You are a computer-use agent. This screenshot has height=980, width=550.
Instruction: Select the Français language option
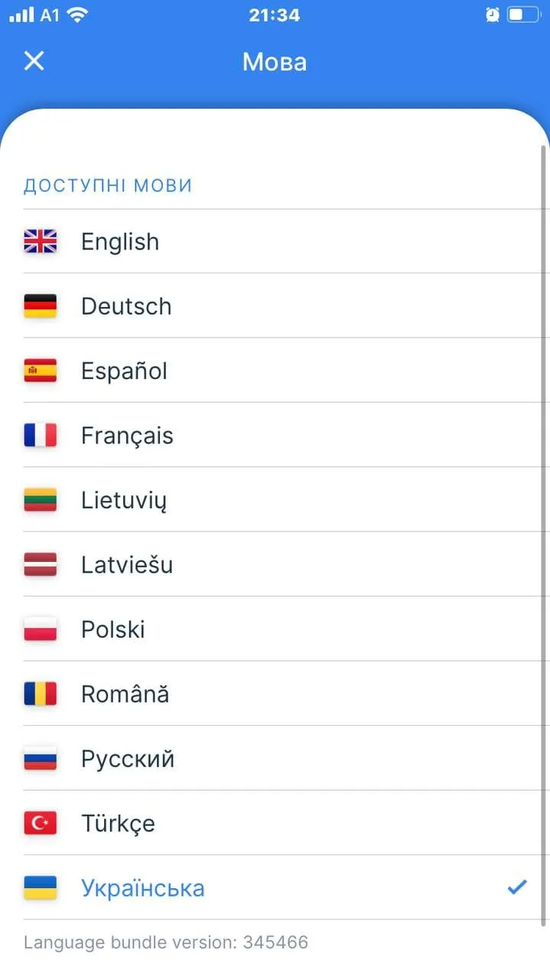(127, 436)
